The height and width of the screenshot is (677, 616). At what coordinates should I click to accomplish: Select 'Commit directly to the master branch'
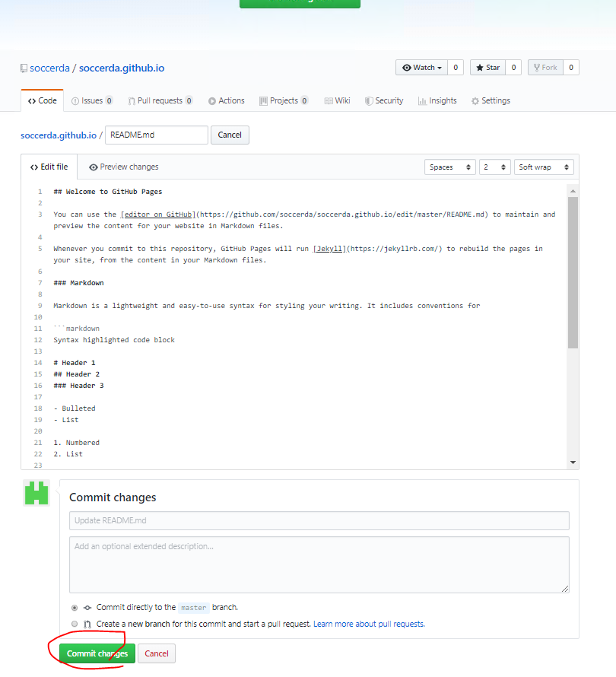pyautogui.click(x=75, y=608)
